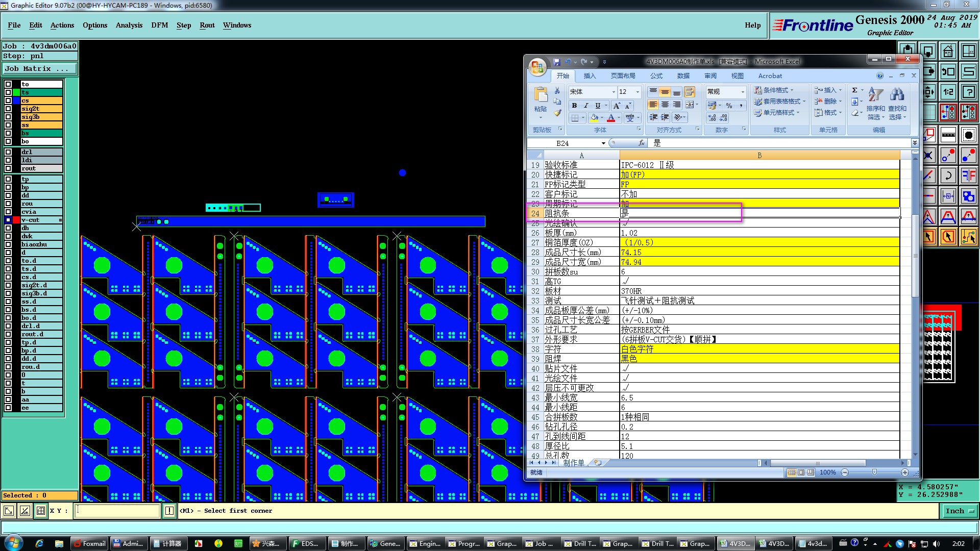
Task: Switch to the 插入 ribbon tab
Action: (x=590, y=76)
